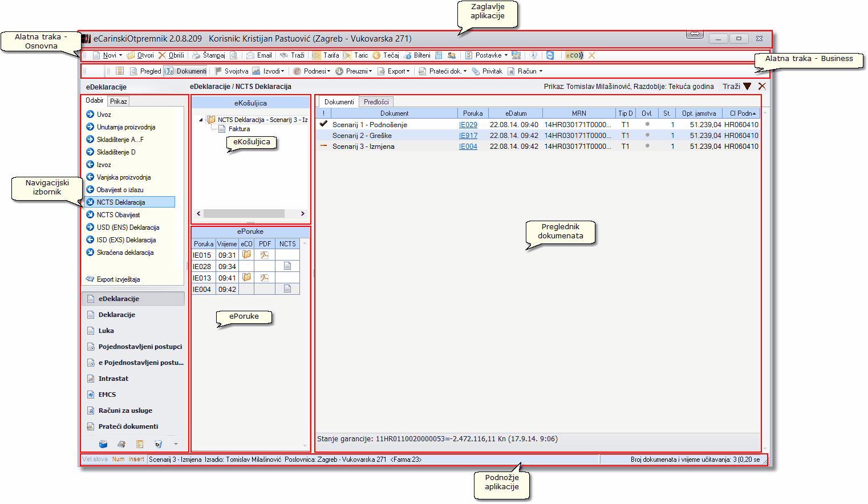Open the Pregled preview view
Viewport: 868px width, 504px height.
pyautogui.click(x=145, y=71)
